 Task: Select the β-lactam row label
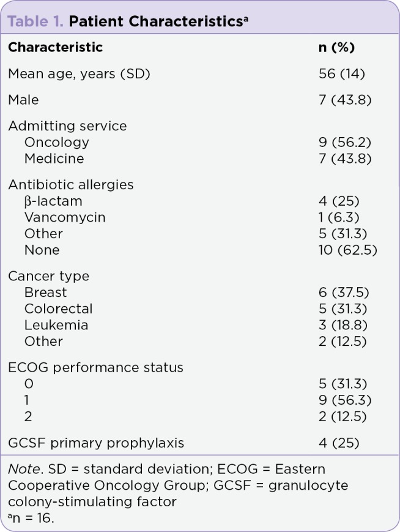click(53, 201)
